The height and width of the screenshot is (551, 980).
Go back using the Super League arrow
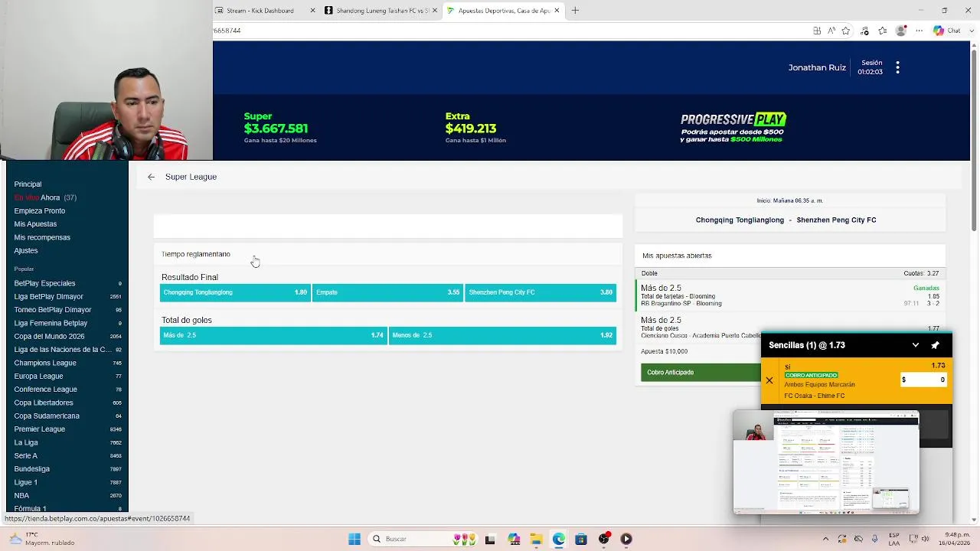[x=151, y=177]
